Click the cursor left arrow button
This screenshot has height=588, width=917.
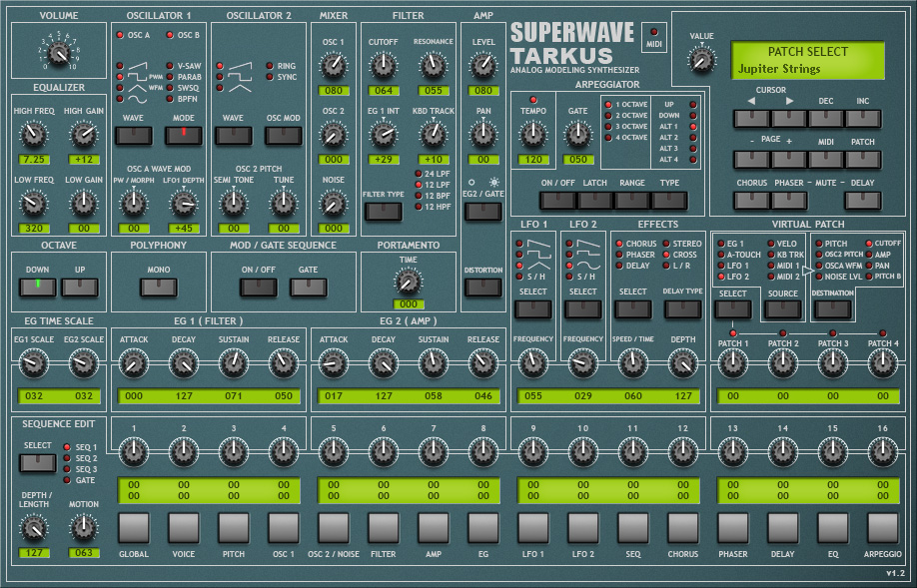[x=751, y=119]
